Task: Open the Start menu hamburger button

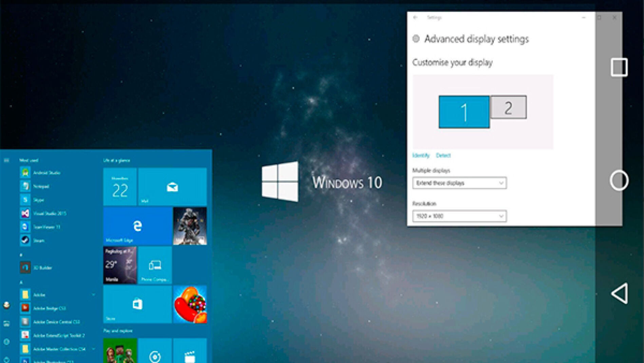Action: [6, 160]
